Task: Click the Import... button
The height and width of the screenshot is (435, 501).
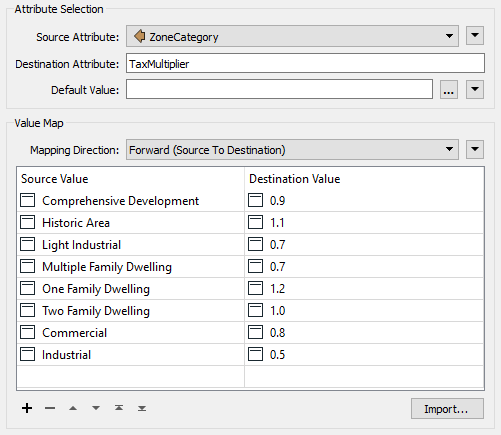Action: (x=447, y=409)
